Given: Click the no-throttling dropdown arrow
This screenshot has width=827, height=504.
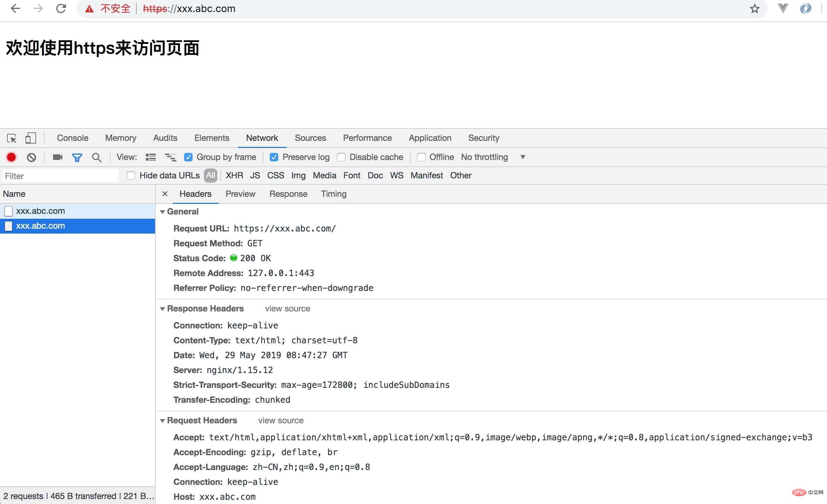Looking at the screenshot, I should click(x=522, y=156).
